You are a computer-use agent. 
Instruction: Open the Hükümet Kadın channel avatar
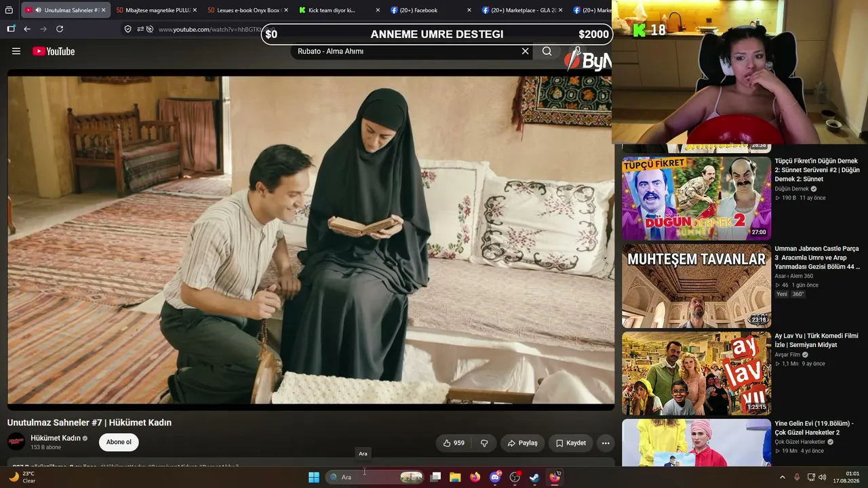(x=16, y=442)
